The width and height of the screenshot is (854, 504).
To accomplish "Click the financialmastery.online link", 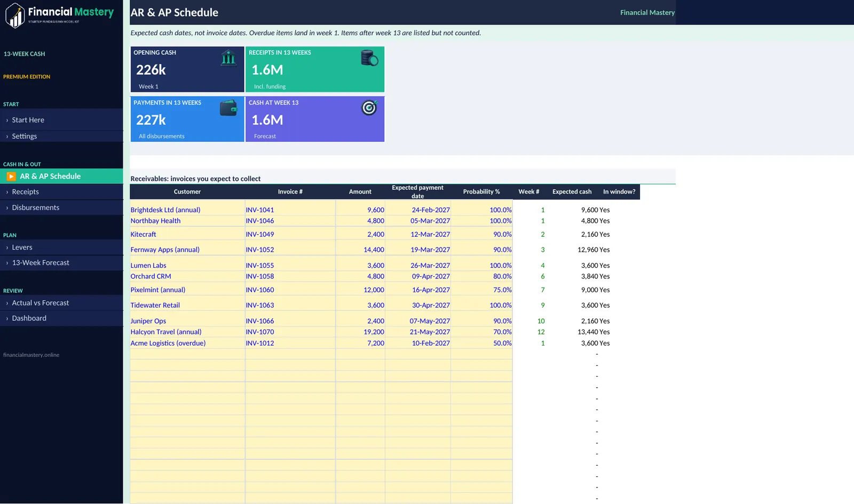I will (31, 355).
